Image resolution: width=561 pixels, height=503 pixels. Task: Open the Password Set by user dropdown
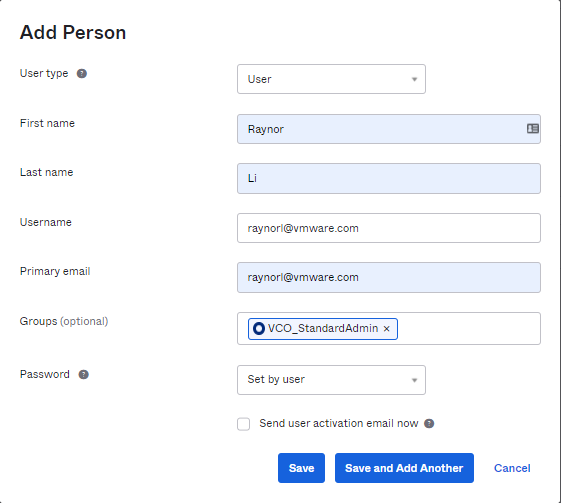point(331,380)
